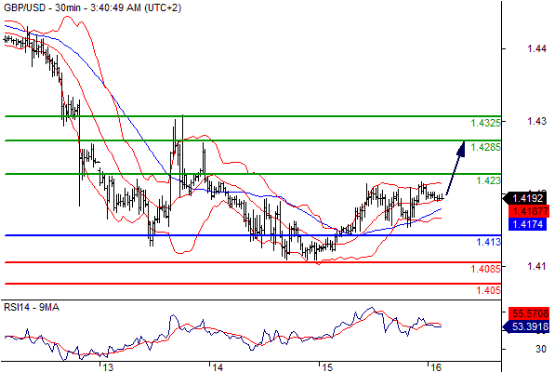Click the 1.4085 support level label
554x372 pixels.
coord(485,269)
